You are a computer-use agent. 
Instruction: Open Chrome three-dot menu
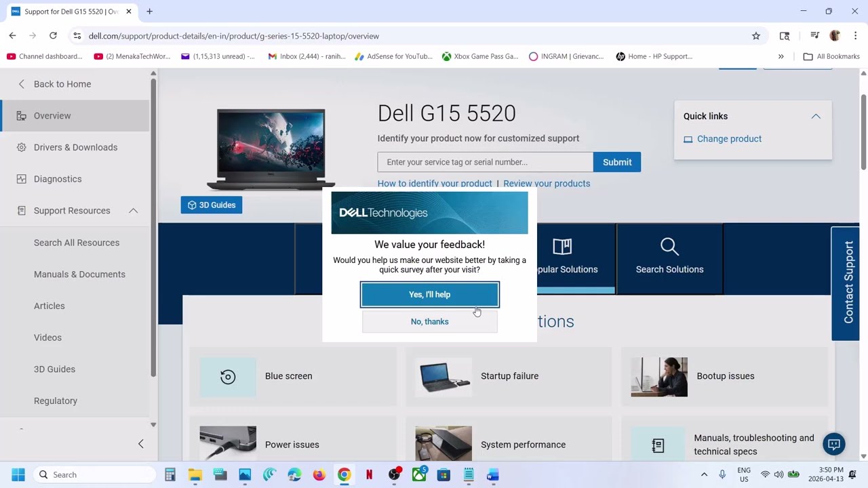tap(855, 36)
